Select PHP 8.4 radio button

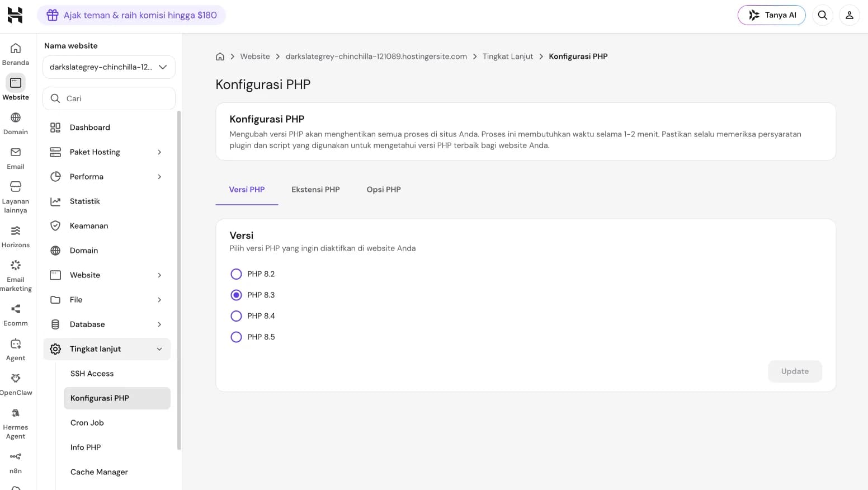click(236, 316)
